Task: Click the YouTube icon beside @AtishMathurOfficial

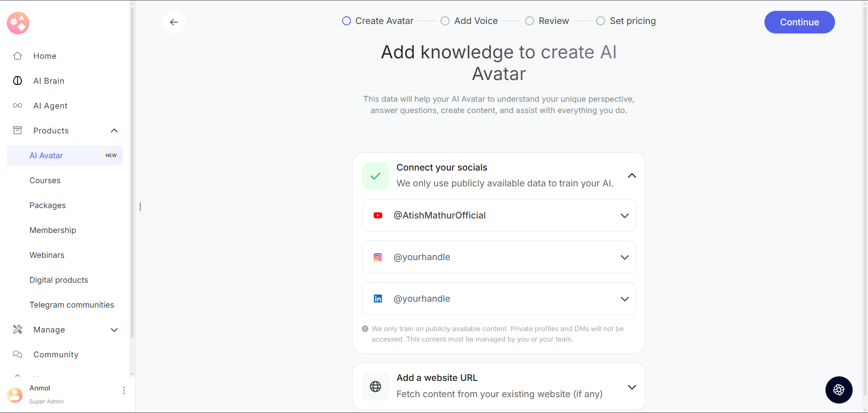Action: point(378,216)
